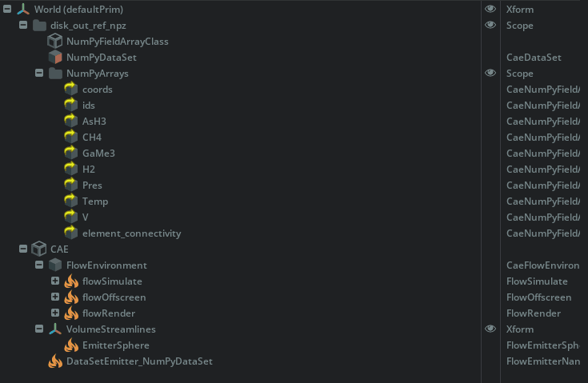Viewport: 588px width, 383px height.
Task: Expand the flowOffscreen node
Action: pos(55,297)
